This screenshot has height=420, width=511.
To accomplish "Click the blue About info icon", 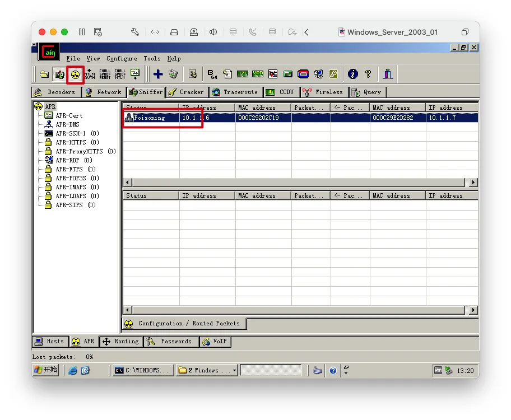I will point(352,74).
